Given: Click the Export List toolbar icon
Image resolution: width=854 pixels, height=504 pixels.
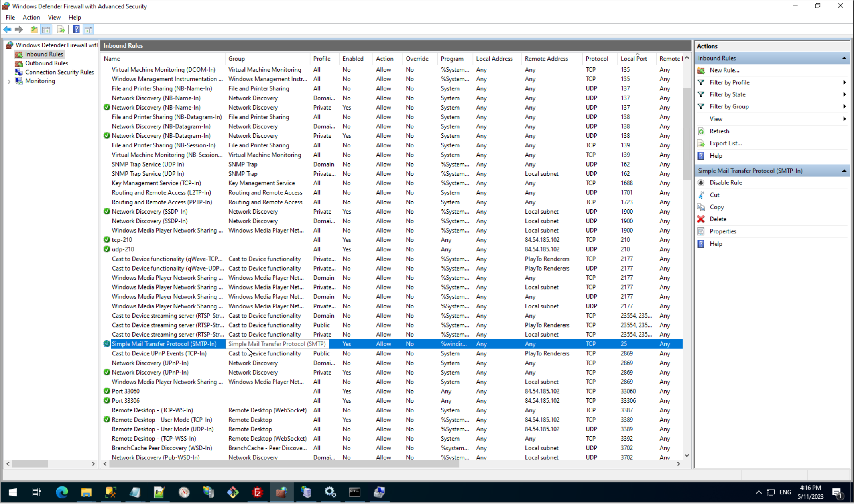Looking at the screenshot, I should (x=61, y=29).
